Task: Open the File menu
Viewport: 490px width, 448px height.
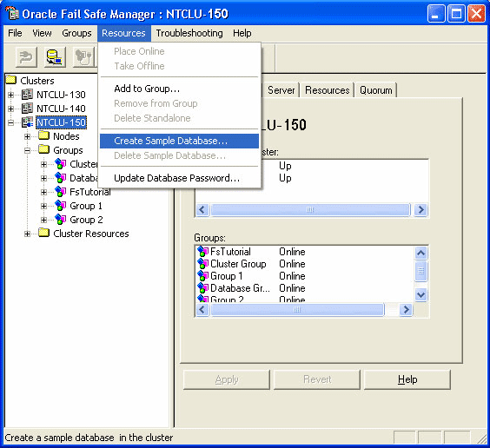Action: coord(15,33)
